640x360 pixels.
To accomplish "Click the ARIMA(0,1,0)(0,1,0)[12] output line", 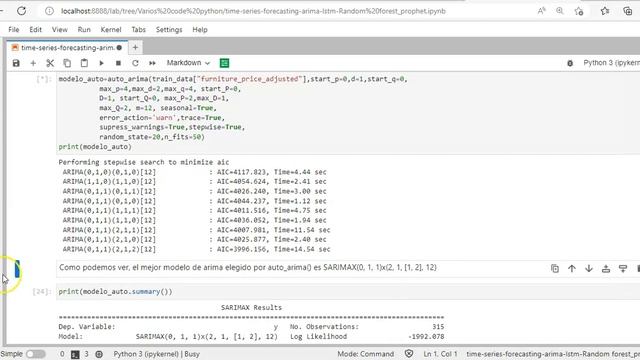I will 194,172.
